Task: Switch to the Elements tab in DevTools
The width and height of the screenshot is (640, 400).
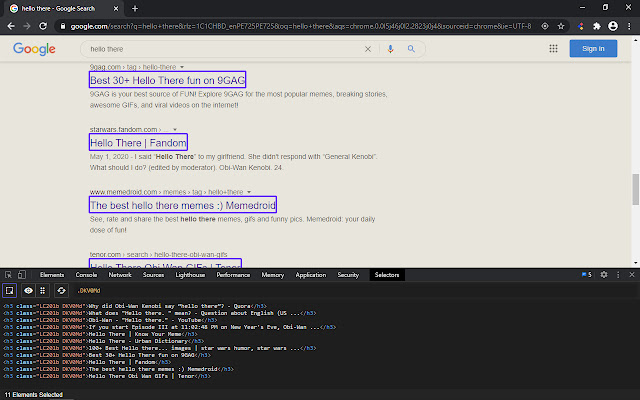Action: (52, 275)
